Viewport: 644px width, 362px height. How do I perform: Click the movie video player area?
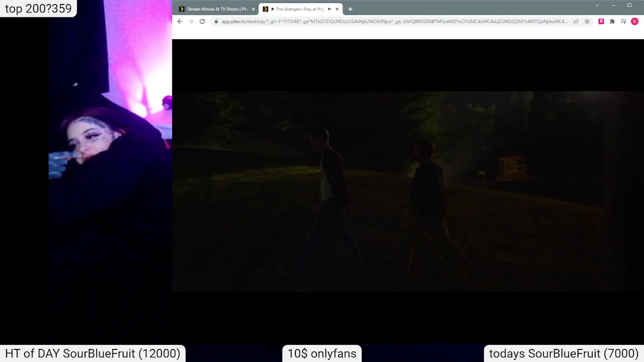[x=408, y=191]
